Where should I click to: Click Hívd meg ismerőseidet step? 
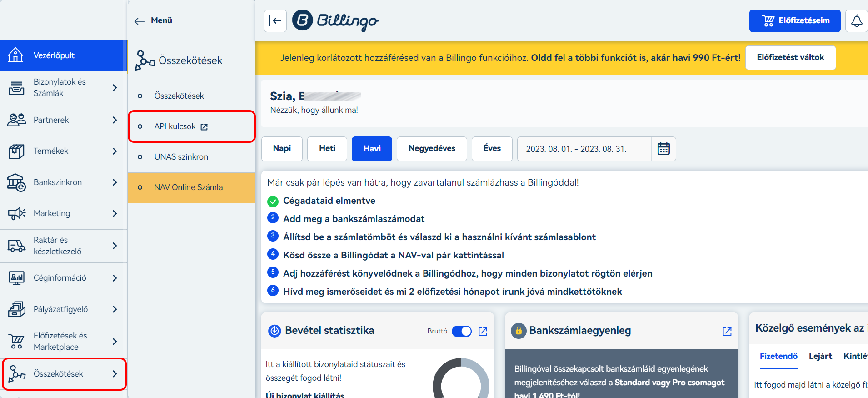[452, 292]
